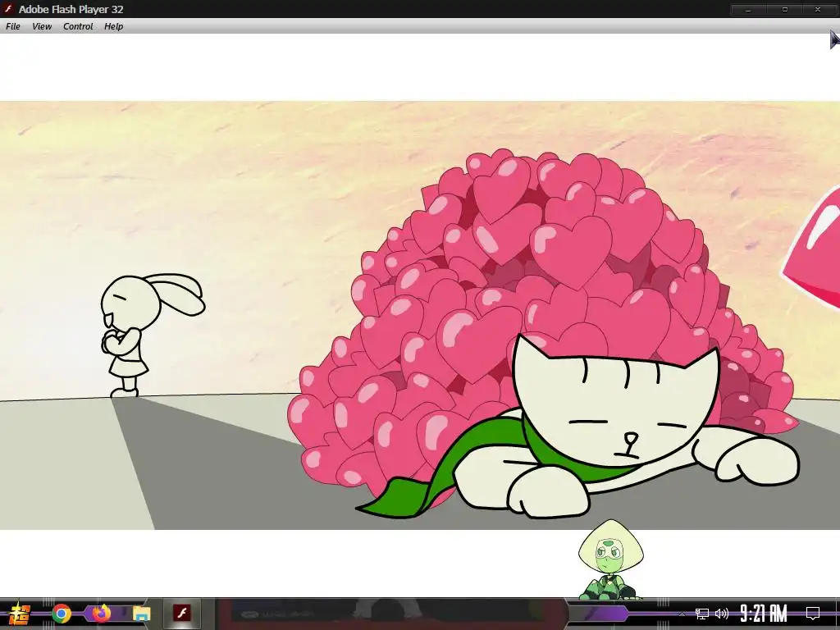Expand the hidden system tray icons chevron

[682, 614]
